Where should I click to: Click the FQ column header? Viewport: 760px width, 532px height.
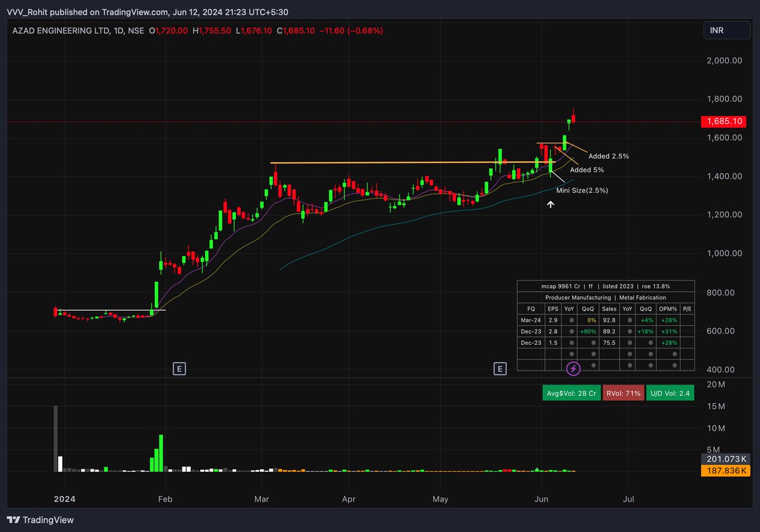[x=531, y=309]
